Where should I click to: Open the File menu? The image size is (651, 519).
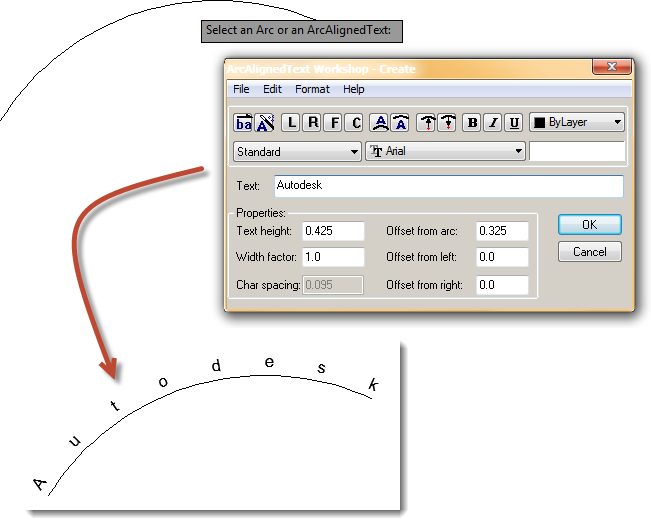(x=241, y=89)
